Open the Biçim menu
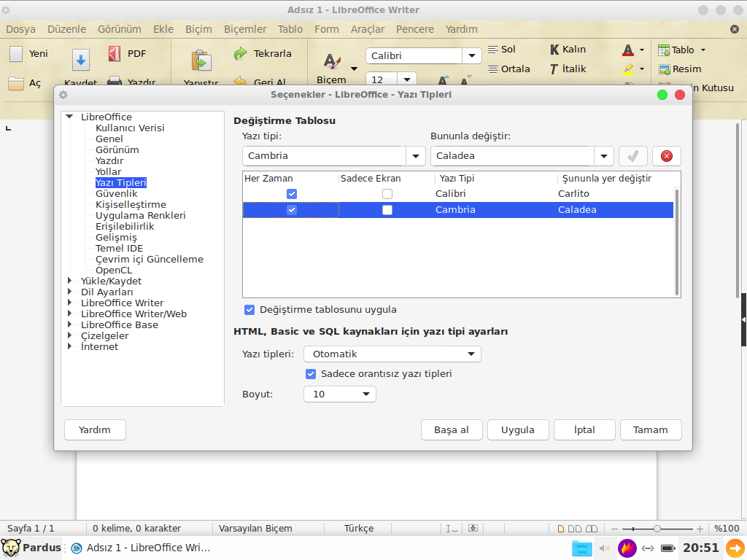 pos(198,29)
